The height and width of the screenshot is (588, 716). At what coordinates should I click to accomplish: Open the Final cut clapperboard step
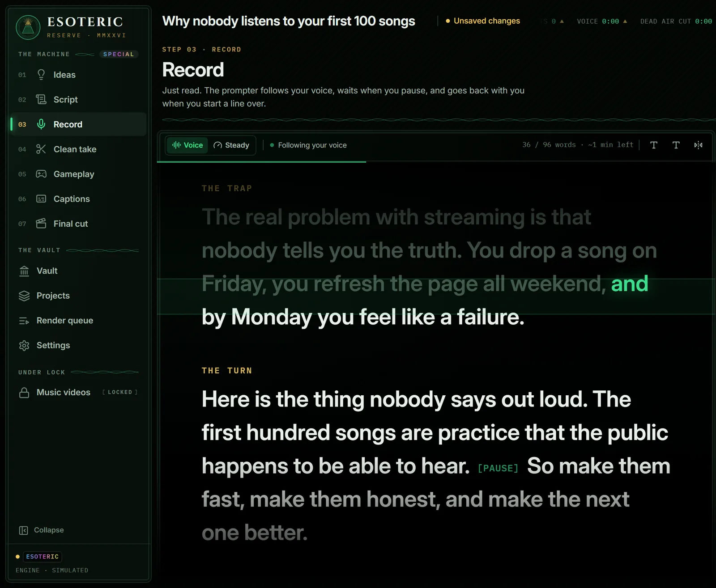click(x=41, y=224)
